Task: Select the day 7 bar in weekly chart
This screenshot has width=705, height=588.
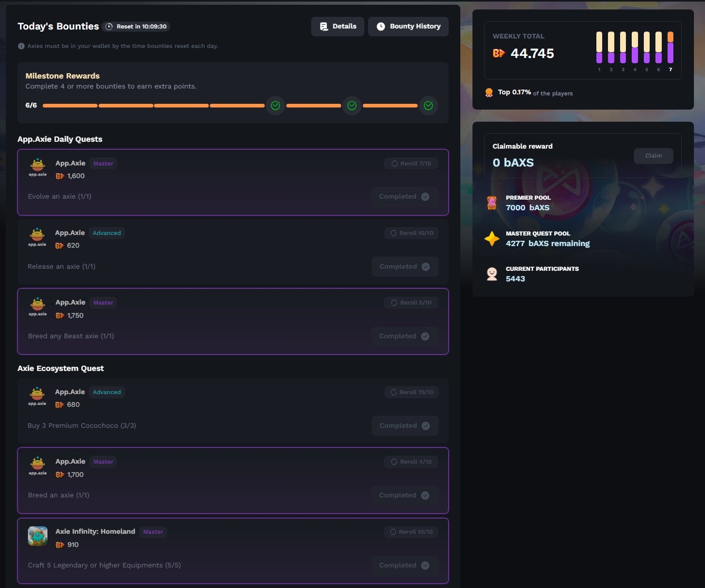Action: [x=670, y=47]
